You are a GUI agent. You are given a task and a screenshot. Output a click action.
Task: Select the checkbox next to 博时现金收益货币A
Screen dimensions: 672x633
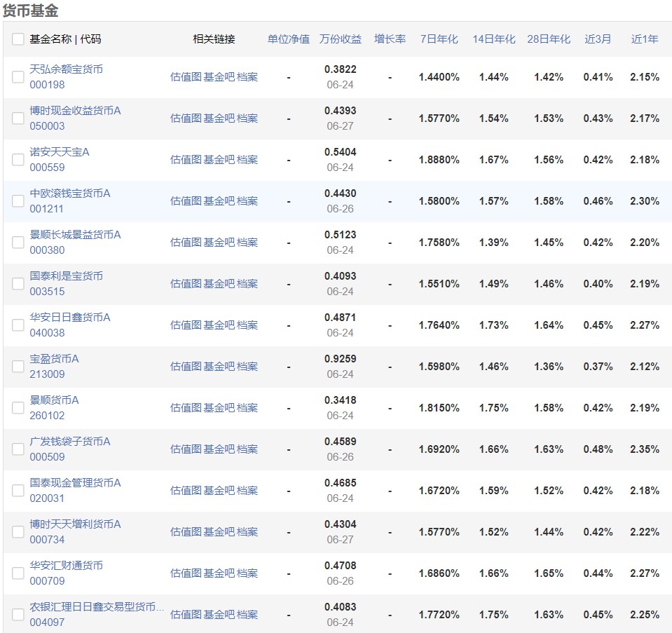click(18, 118)
